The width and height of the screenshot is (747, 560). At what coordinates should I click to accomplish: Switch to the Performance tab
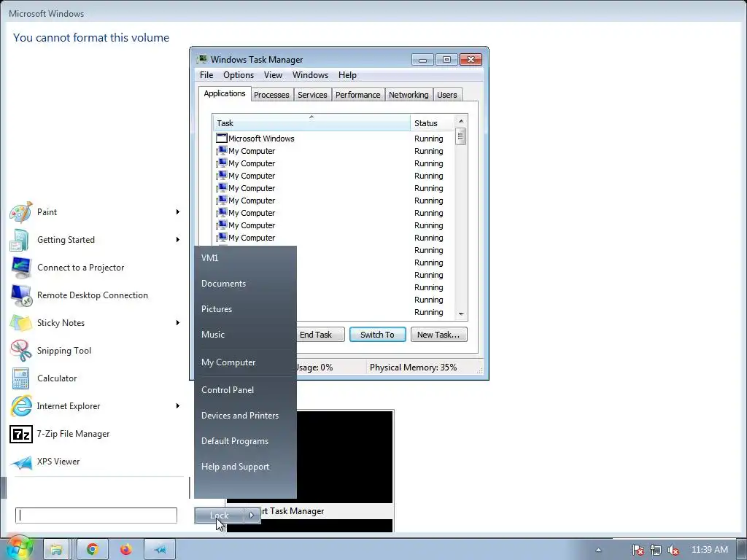point(357,95)
